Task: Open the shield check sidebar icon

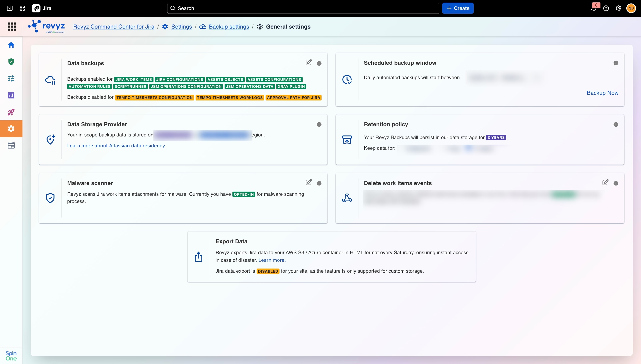Action: click(x=11, y=62)
